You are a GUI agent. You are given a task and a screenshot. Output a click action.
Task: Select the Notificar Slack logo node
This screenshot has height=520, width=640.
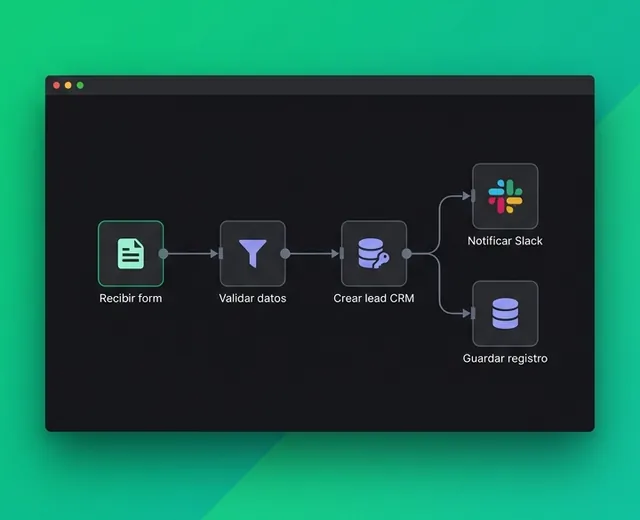pyautogui.click(x=505, y=196)
